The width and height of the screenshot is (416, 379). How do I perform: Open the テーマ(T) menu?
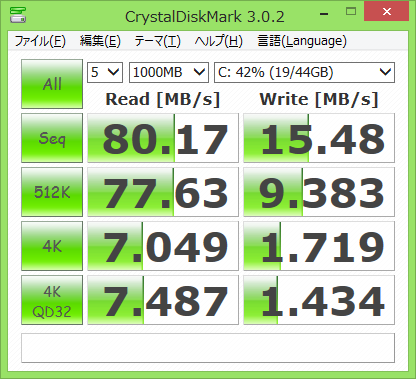coord(157,41)
